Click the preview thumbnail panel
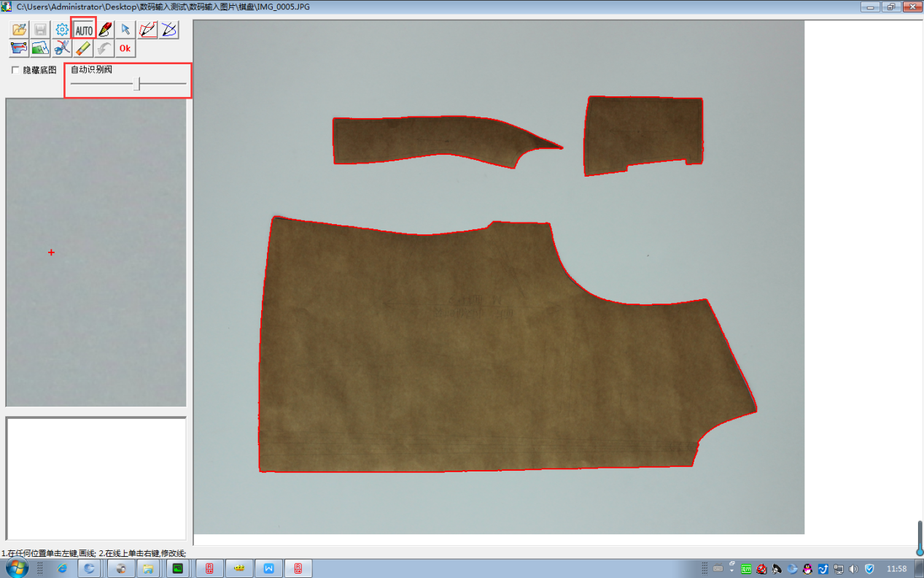This screenshot has height=578, width=924. (96, 253)
